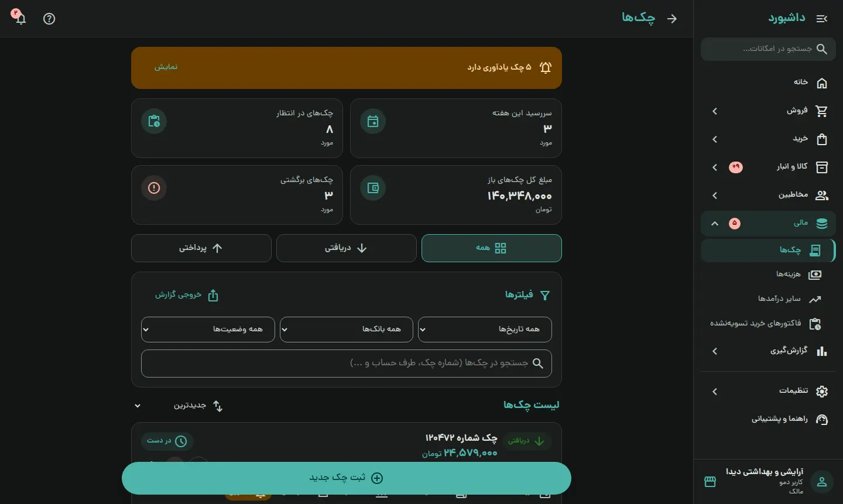The width and height of the screenshot is (843, 504).
Task: Open the notifications bell icon
Action: (20, 19)
